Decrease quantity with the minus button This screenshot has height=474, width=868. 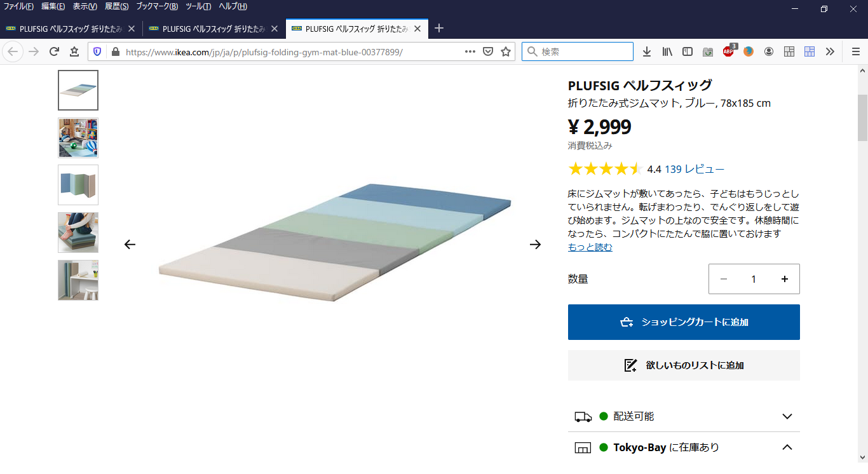coord(723,279)
